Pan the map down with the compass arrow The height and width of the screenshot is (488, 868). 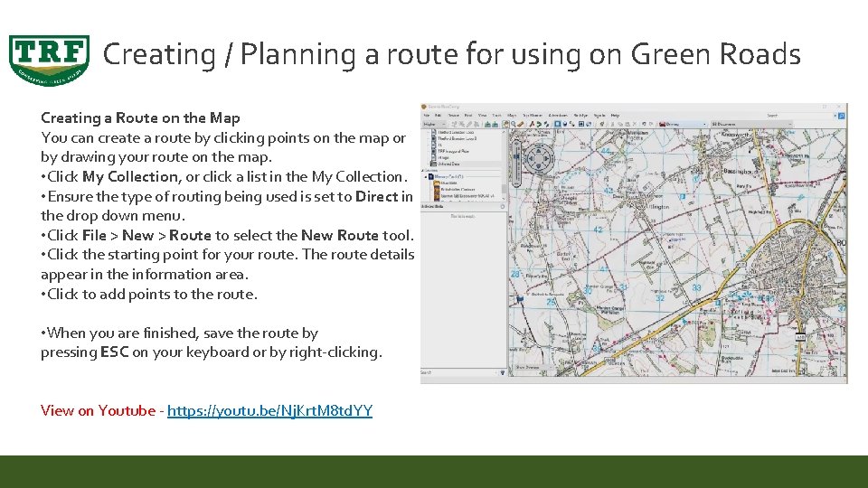tap(539, 166)
